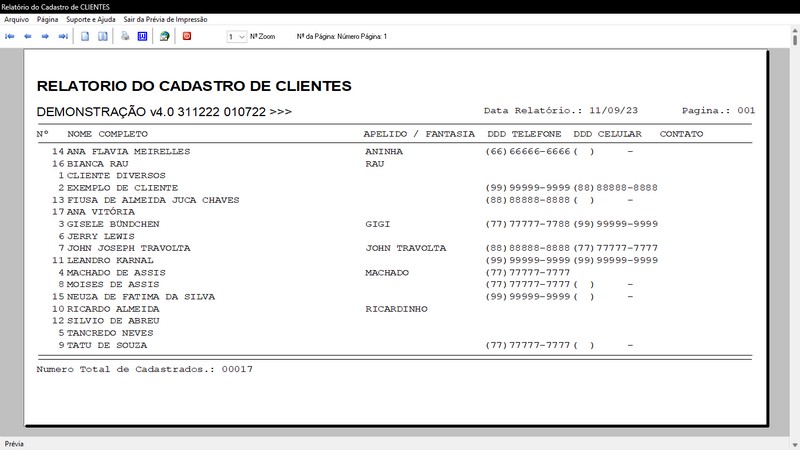Click the nickname ANINHA
800x450 pixels.
point(384,152)
